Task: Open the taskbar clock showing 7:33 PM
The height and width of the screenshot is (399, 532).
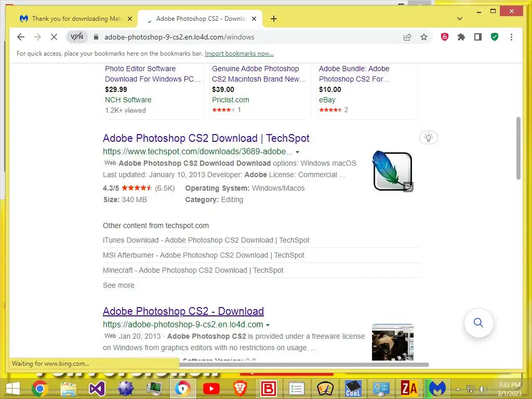Action: (509, 389)
